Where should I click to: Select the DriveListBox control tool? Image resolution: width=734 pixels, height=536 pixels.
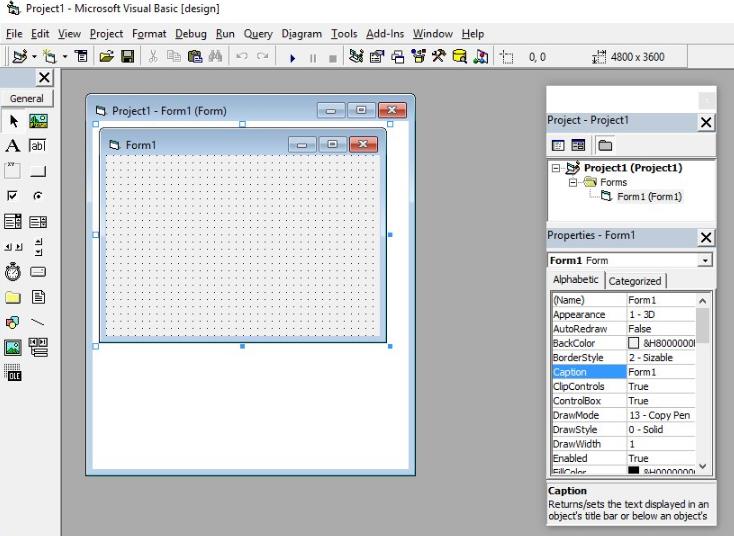(37, 272)
